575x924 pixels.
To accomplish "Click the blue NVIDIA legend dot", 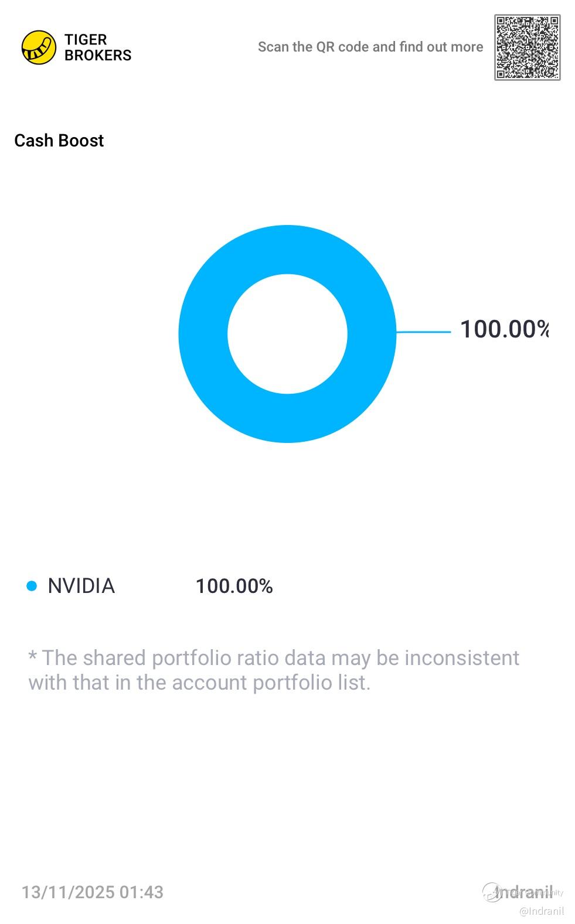I will 32,586.
